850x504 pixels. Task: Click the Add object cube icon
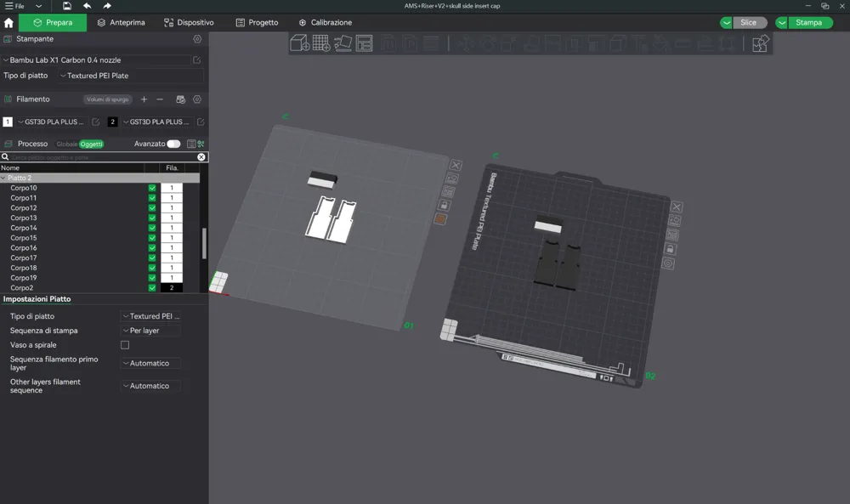coord(300,42)
